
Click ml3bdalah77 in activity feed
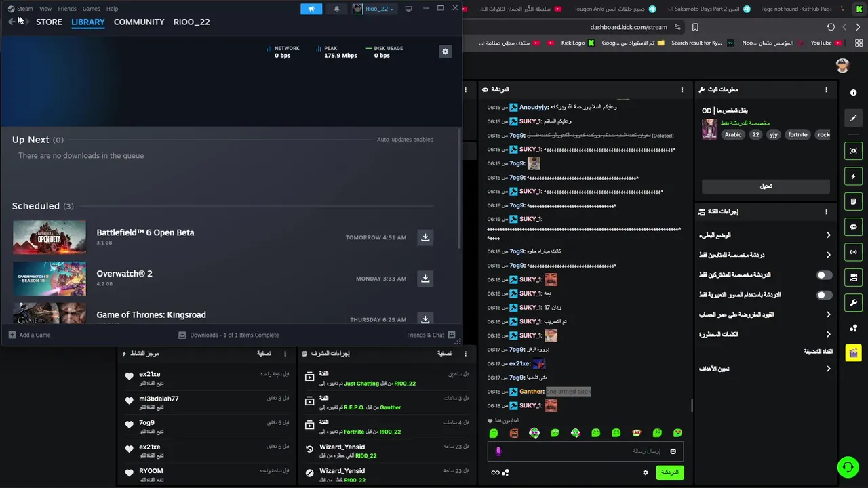(159, 399)
